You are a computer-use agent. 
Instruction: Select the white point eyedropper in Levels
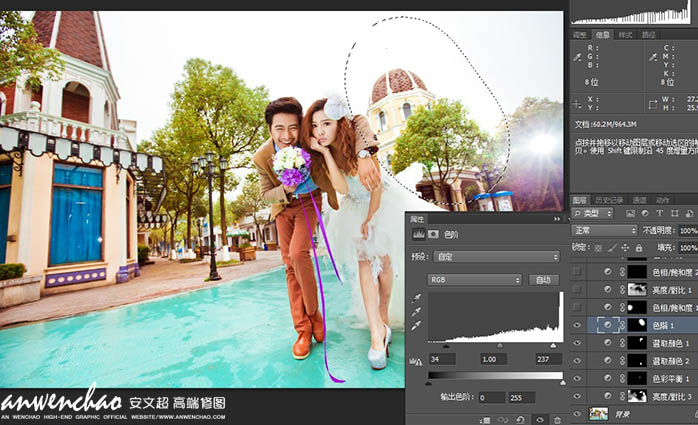(417, 326)
